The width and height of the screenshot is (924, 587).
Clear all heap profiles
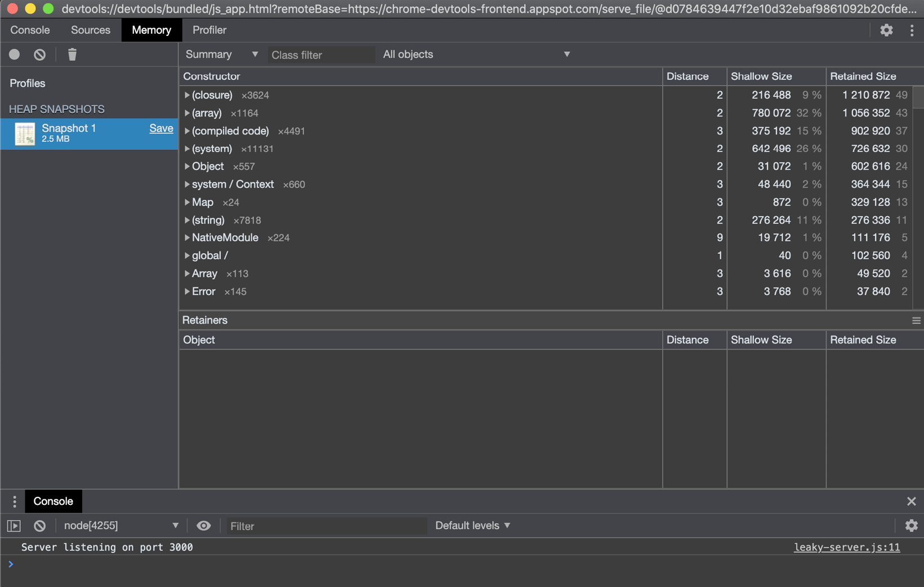tap(39, 54)
